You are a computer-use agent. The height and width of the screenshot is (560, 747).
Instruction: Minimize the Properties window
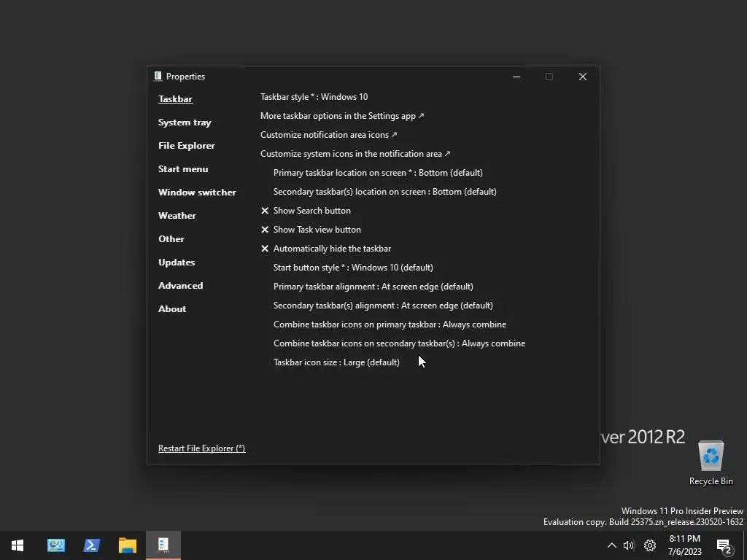(516, 77)
